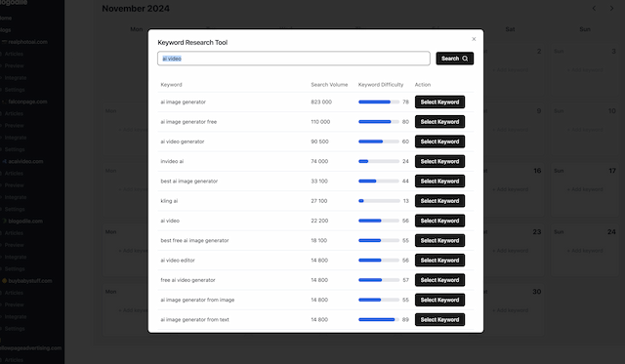The image size is (625, 364).
Task: Click the 'invideo ai' keyword text
Action: coord(172,161)
